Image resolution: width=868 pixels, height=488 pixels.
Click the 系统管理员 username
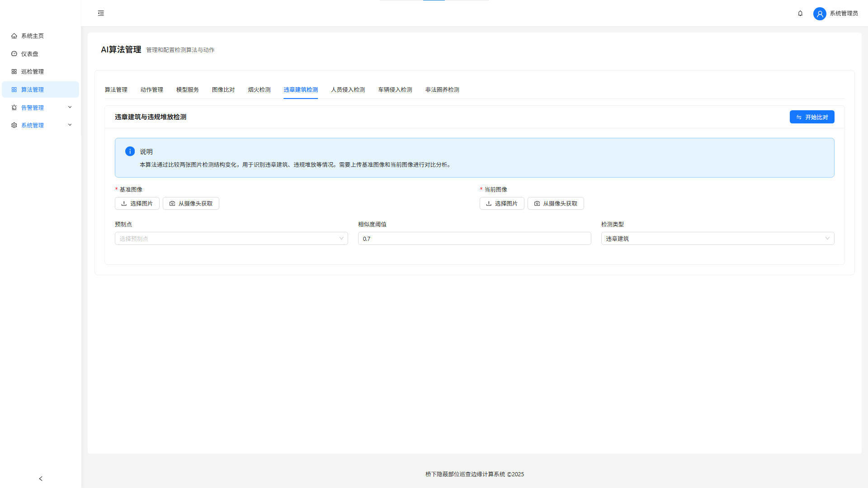point(844,14)
